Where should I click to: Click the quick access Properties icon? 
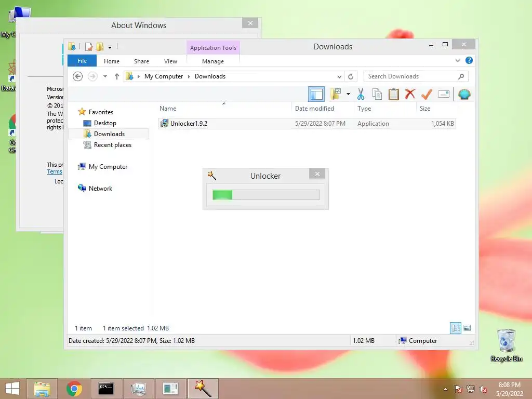(89, 46)
